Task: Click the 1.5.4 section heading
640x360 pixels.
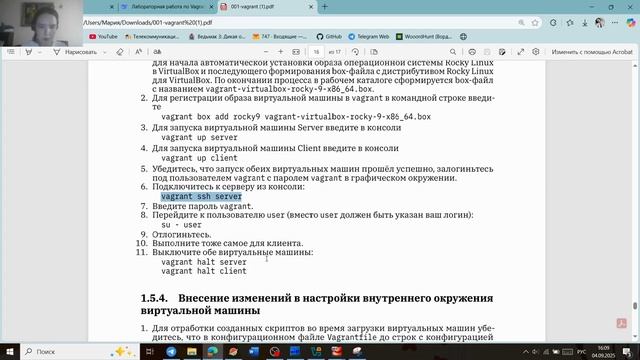Action: click(x=317, y=304)
